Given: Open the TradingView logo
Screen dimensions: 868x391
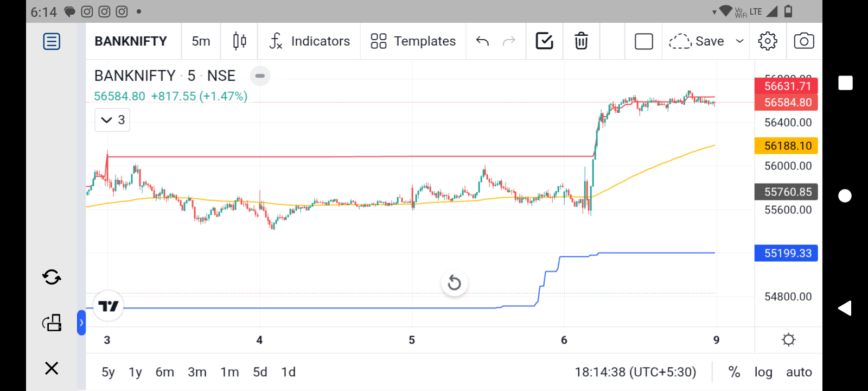Looking at the screenshot, I should pyautogui.click(x=108, y=306).
